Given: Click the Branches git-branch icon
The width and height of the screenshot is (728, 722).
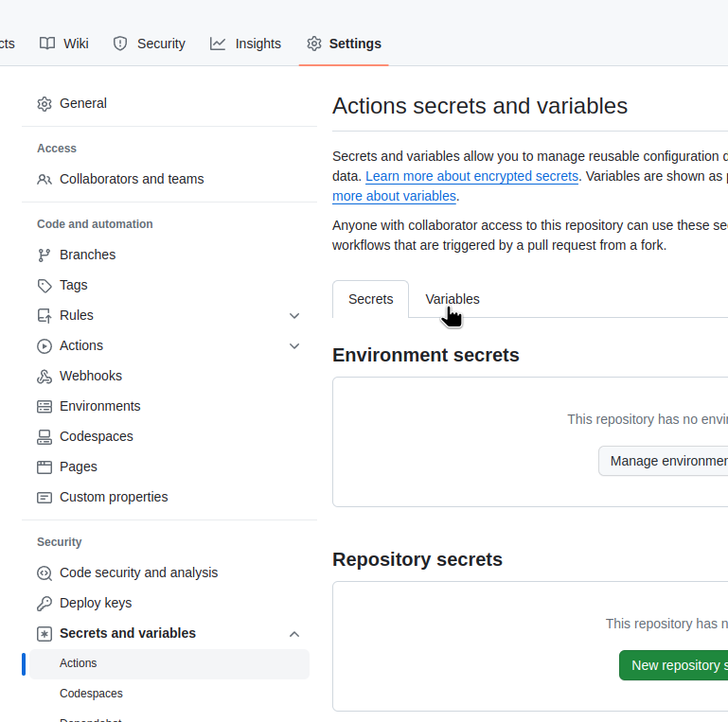Looking at the screenshot, I should point(44,255).
